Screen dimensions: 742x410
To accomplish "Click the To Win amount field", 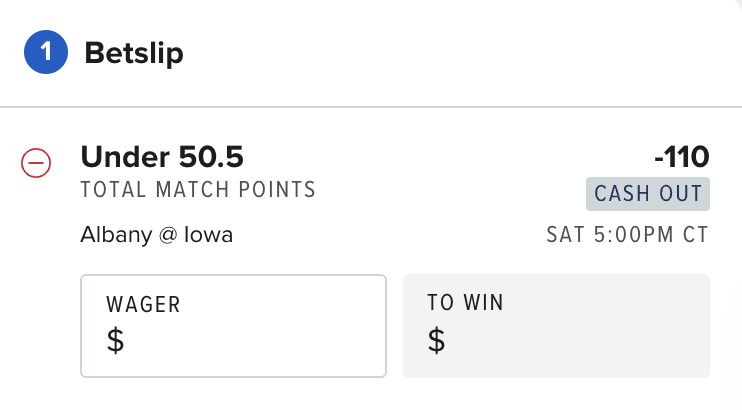I will pyautogui.click(x=556, y=326).
